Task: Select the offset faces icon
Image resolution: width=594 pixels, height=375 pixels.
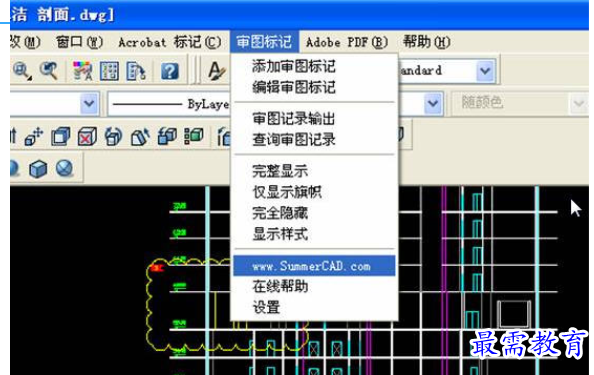Action: pyautogui.click(x=61, y=136)
